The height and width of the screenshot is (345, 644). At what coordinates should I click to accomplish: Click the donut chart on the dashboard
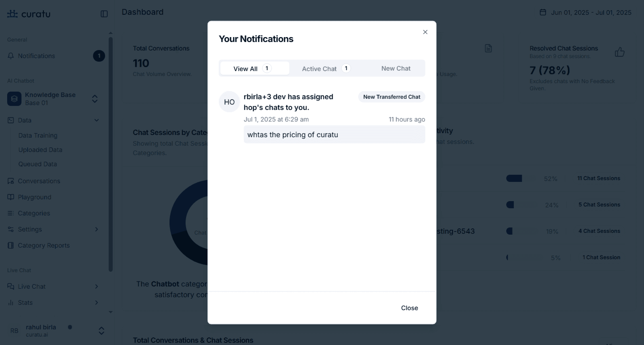[189, 222]
